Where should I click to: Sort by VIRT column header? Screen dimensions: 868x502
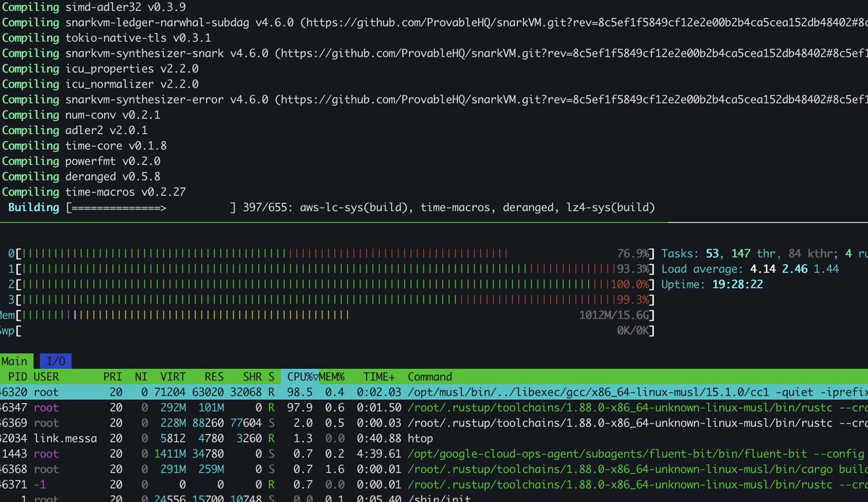coord(174,376)
